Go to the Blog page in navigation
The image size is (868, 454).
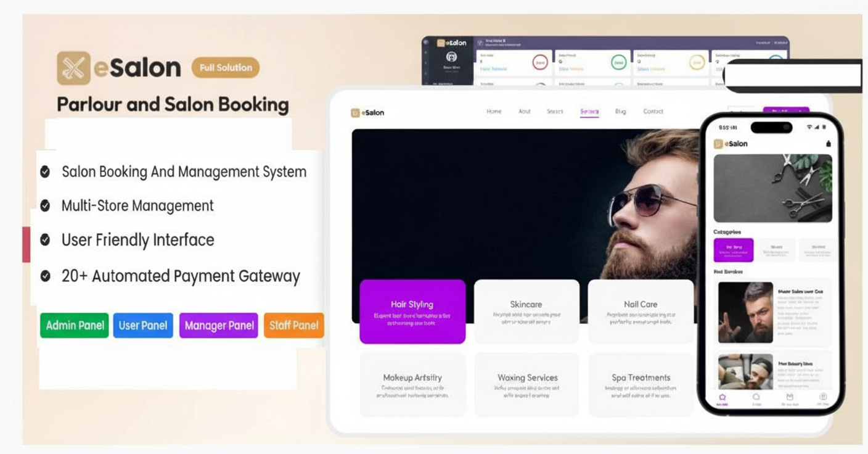pos(620,112)
